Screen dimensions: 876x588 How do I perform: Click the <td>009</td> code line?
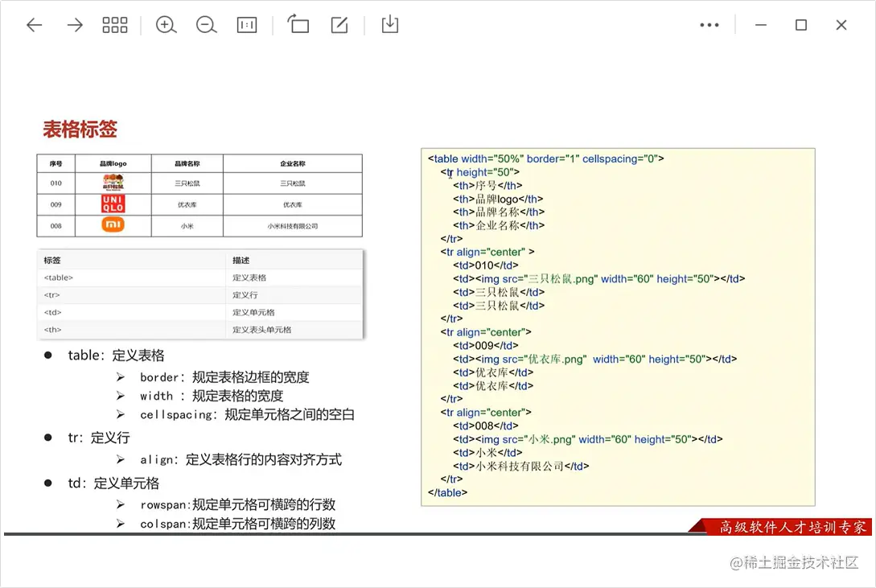point(486,345)
